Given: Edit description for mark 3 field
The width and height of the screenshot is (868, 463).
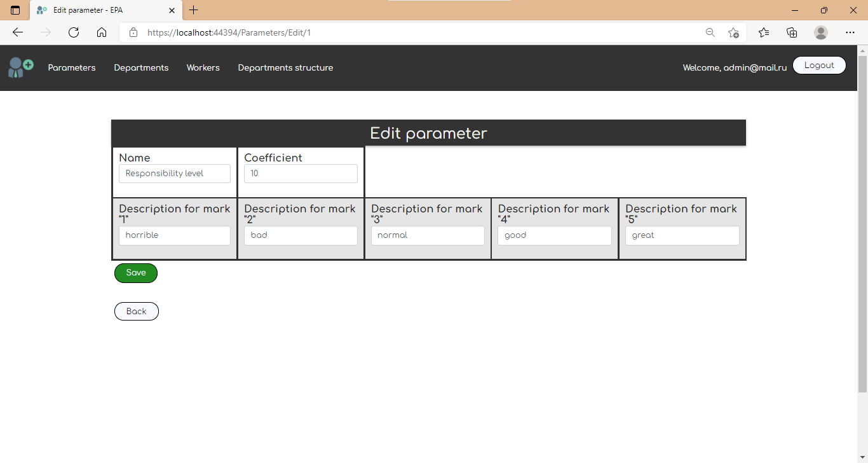Looking at the screenshot, I should 428,235.
